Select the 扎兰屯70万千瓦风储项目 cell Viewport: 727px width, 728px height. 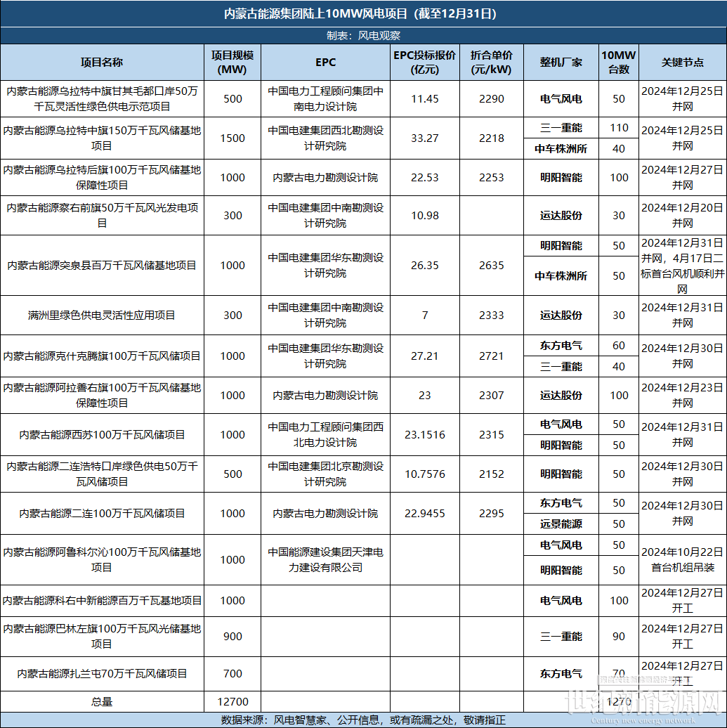pos(102,673)
